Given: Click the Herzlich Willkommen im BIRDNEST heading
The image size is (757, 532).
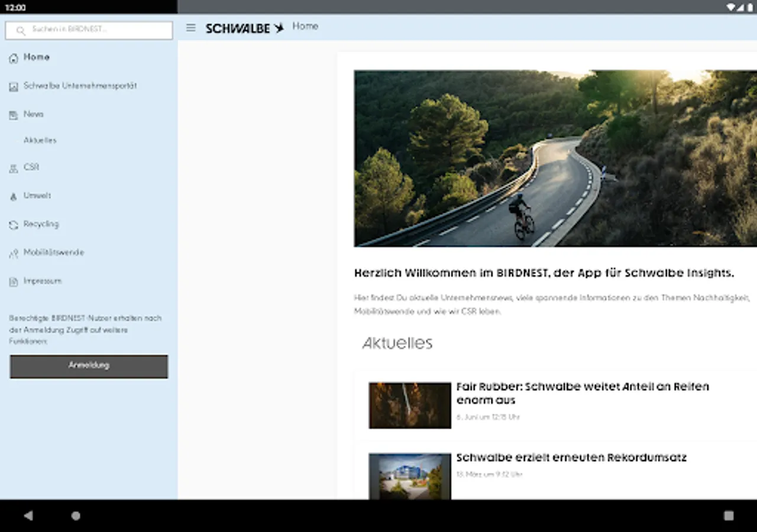Looking at the screenshot, I should (x=544, y=273).
